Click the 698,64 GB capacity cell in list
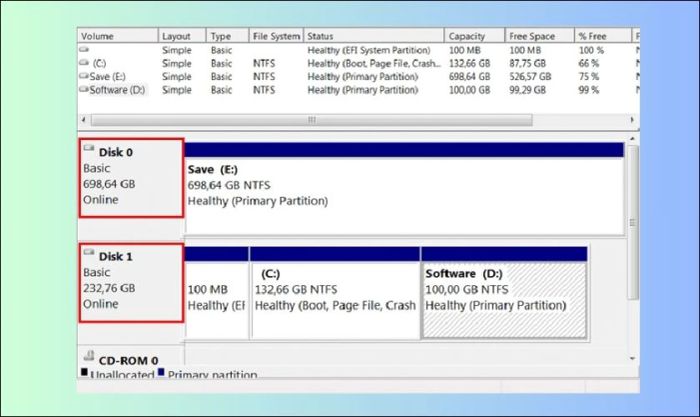 469,77
